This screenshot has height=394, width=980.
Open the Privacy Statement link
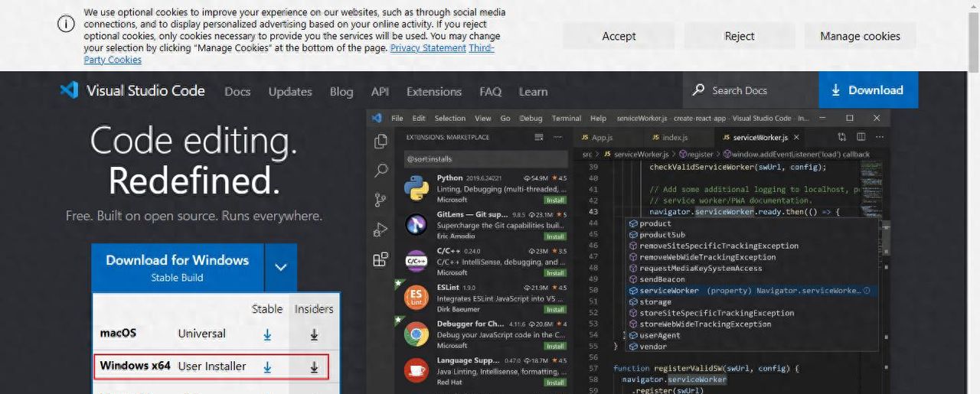(428, 47)
